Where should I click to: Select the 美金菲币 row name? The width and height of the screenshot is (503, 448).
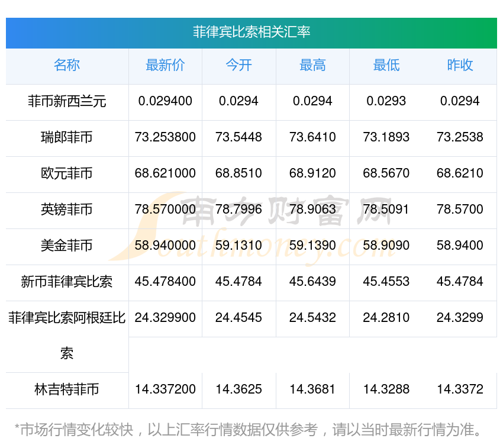point(67,246)
